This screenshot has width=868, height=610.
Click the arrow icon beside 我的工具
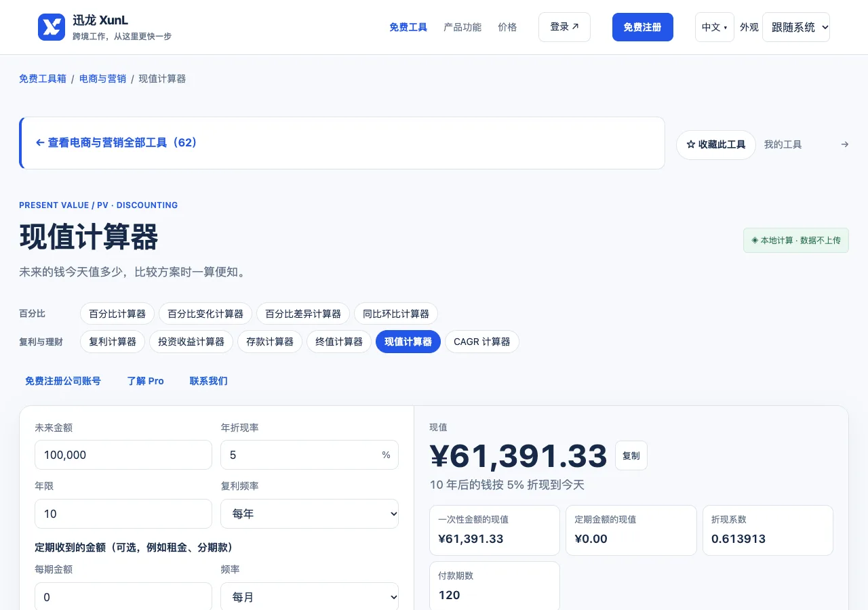click(844, 144)
